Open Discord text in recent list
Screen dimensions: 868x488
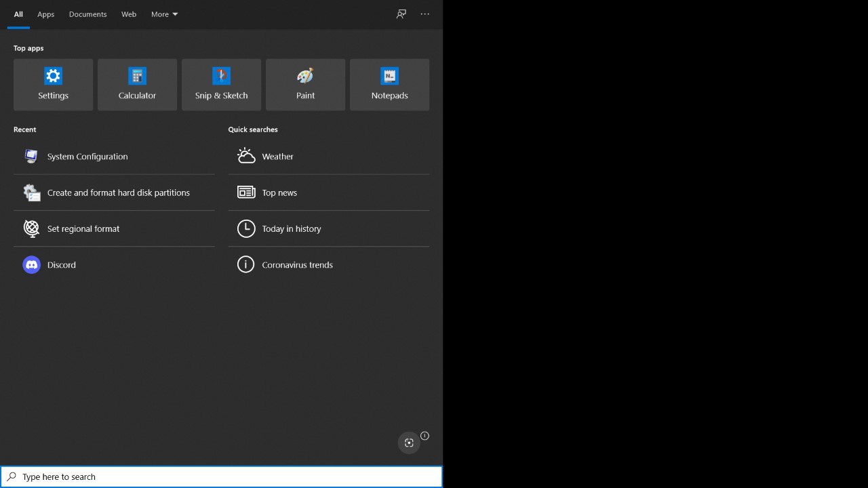click(62, 265)
